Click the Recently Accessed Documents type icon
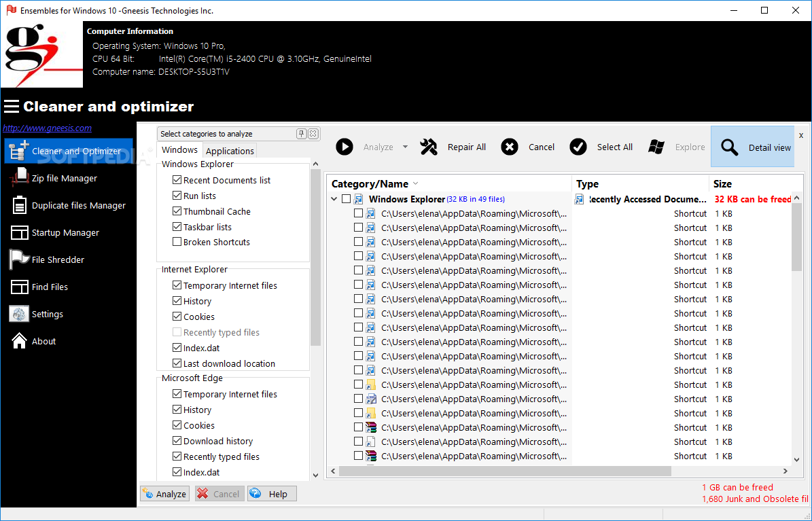The width and height of the screenshot is (812, 521). pos(580,200)
